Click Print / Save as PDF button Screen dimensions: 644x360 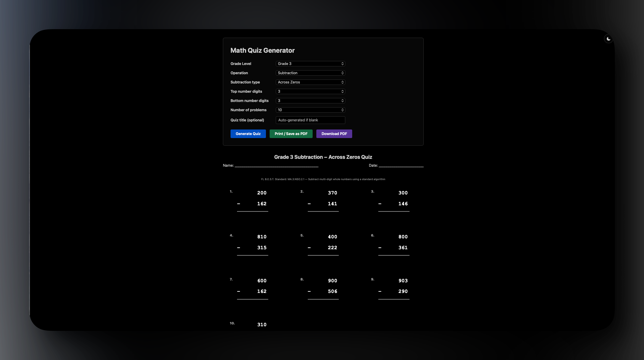pos(291,134)
